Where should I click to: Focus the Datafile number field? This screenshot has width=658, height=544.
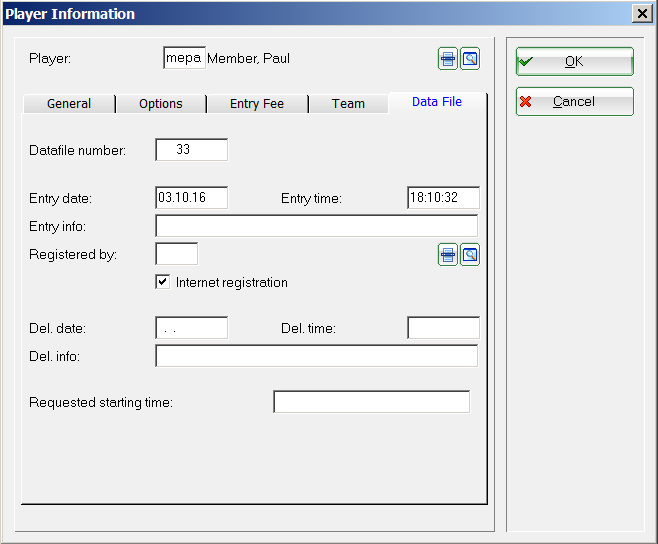tap(191, 150)
